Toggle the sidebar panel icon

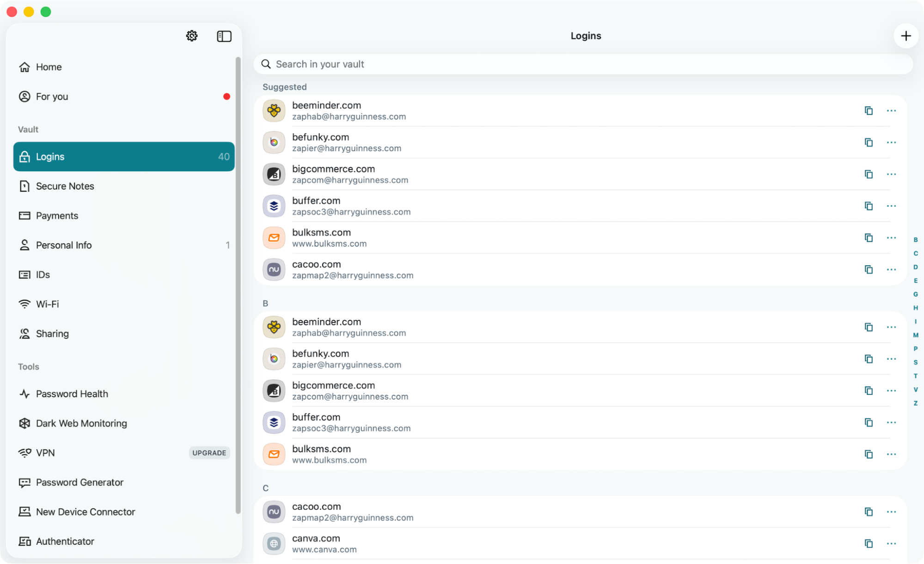224,36
